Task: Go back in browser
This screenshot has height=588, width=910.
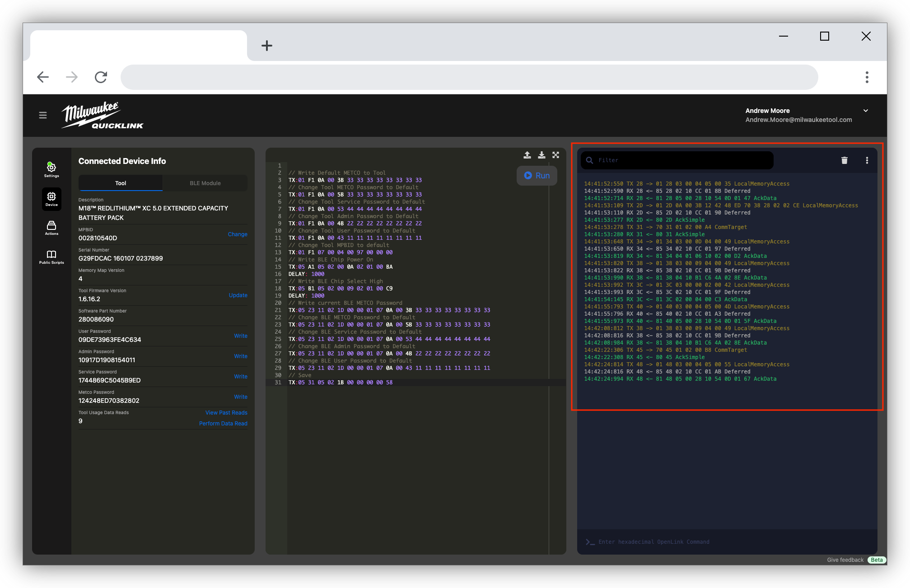Action: click(x=43, y=77)
